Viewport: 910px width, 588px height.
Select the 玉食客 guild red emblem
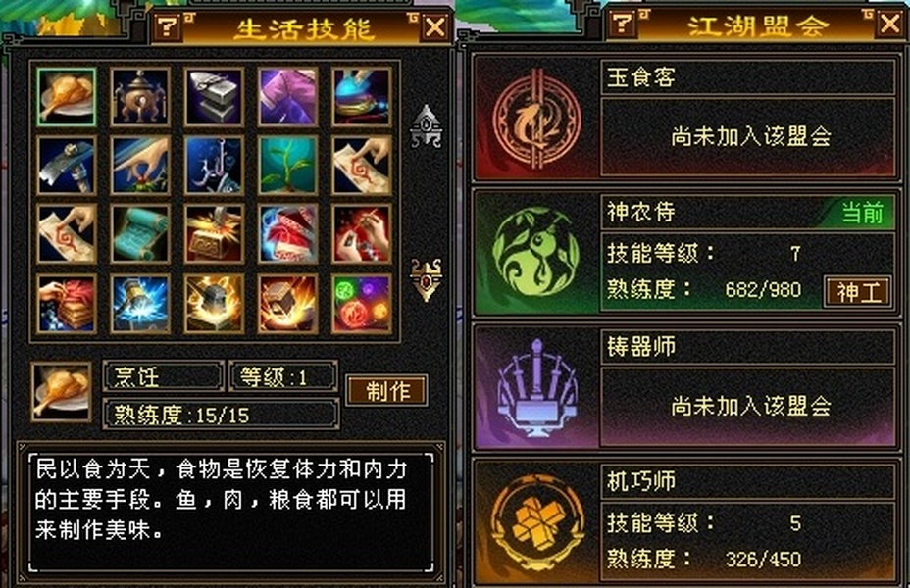point(536,120)
